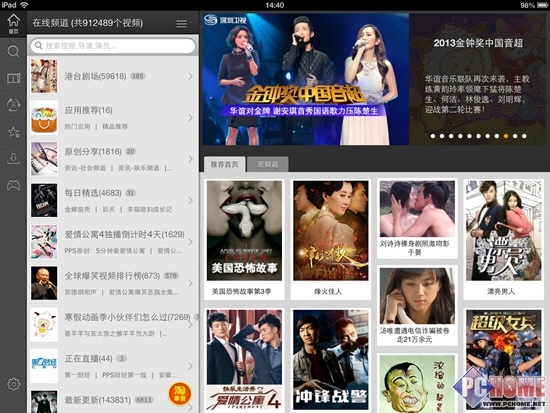Image resolution: width=550 pixels, height=413 pixels.
Task: Open the 金钟奖中国音超 banner image
Action: click(x=306, y=79)
